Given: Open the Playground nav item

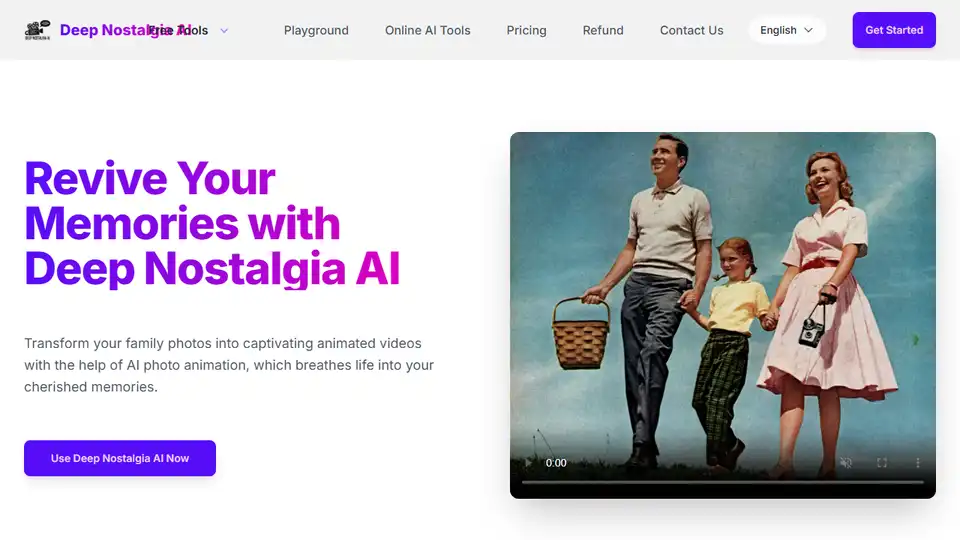Looking at the screenshot, I should coord(316,30).
